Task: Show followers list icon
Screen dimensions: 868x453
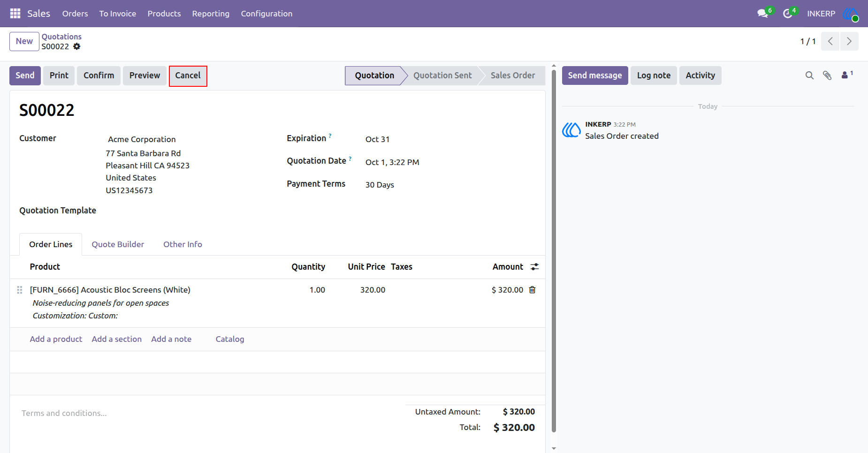Action: pyautogui.click(x=847, y=75)
